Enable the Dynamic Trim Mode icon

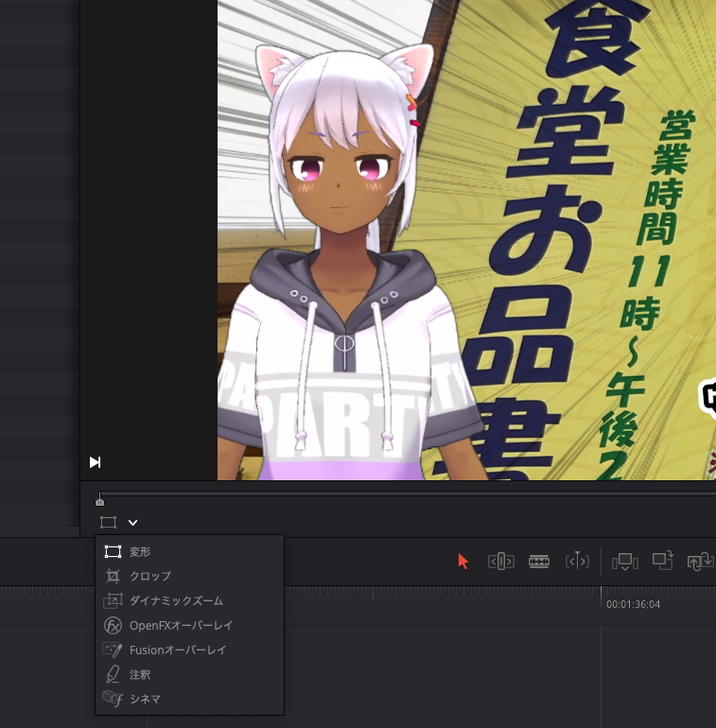click(577, 561)
